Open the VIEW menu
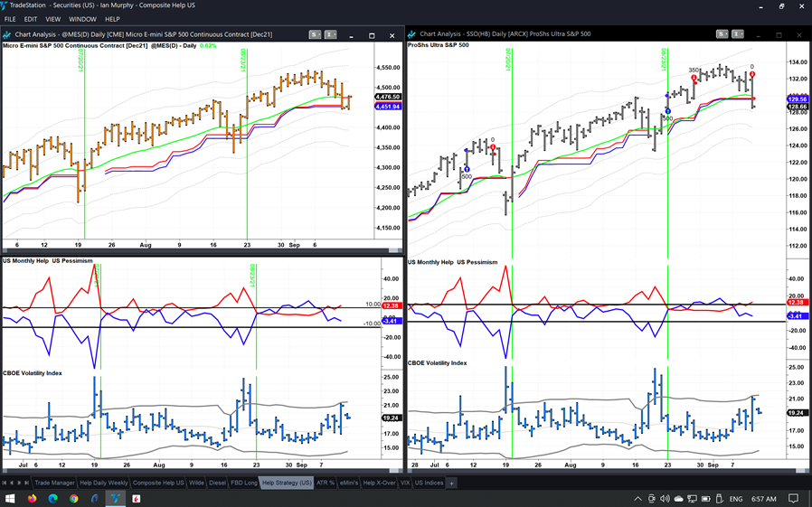 click(53, 19)
